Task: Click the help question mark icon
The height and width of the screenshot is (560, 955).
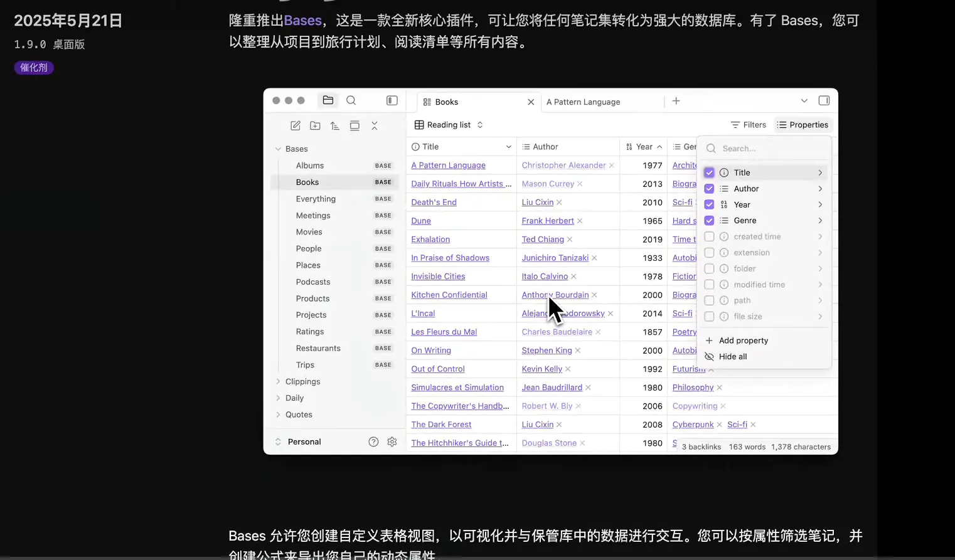Action: 373,441
